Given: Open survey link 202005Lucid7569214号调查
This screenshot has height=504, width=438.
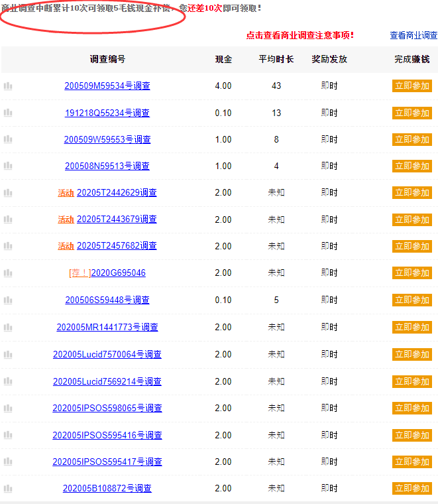Looking at the screenshot, I should (x=107, y=381).
